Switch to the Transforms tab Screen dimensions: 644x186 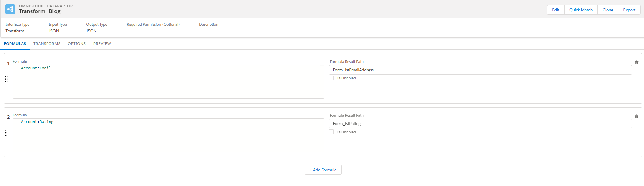pyautogui.click(x=47, y=44)
